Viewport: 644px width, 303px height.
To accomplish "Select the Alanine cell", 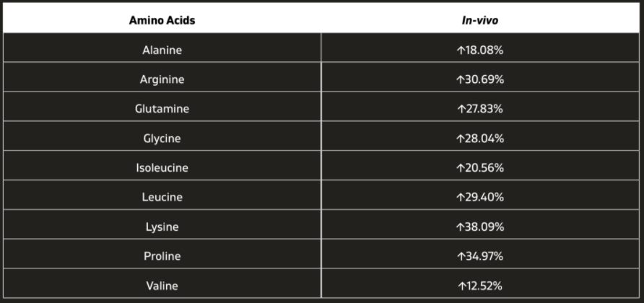I will coord(162,50).
